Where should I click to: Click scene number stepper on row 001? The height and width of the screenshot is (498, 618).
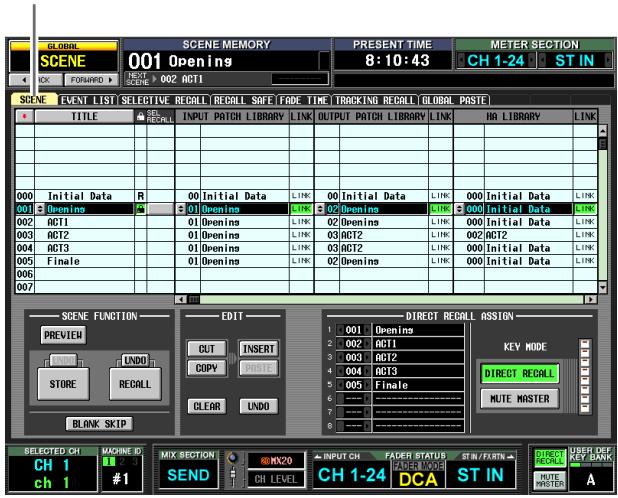click(40, 209)
